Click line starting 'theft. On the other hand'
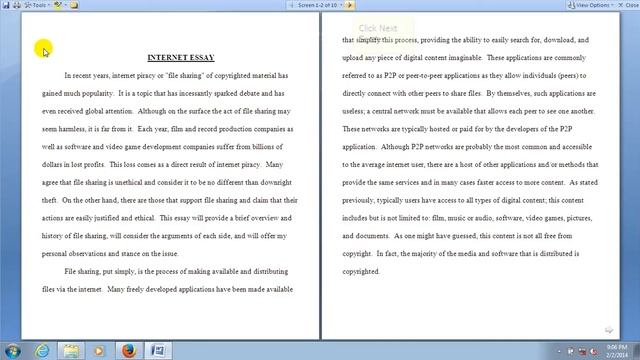 tap(169, 200)
